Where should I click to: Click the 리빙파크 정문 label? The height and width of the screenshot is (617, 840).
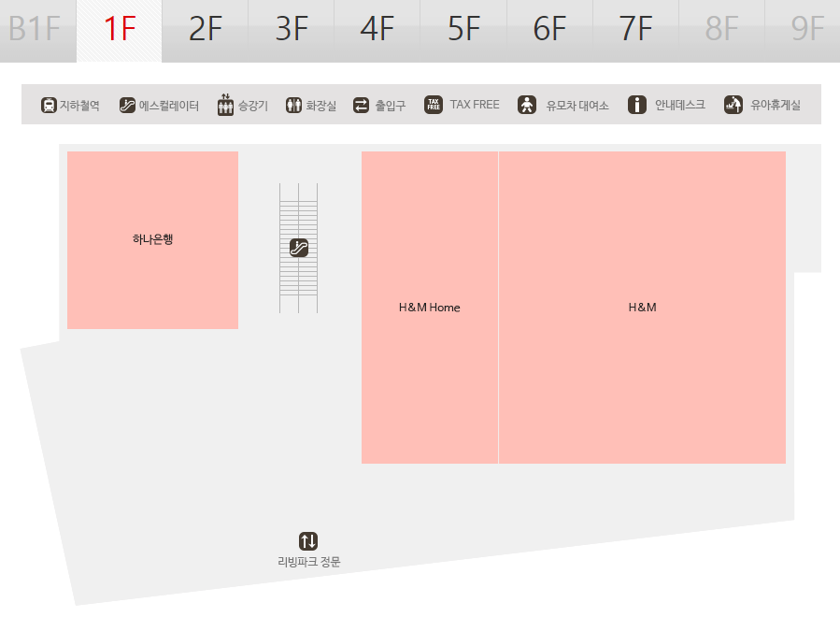pos(309,562)
